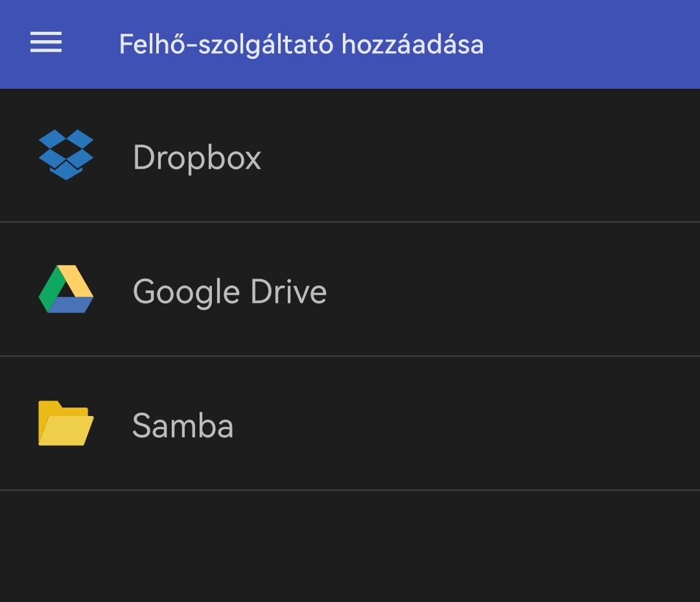Click the empty area below Samba
Image resolution: width=700 pixels, height=602 pixels.
[350, 547]
